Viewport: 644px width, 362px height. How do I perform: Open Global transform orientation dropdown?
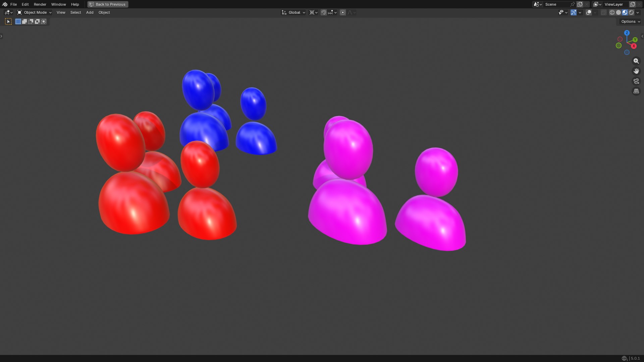click(x=293, y=12)
